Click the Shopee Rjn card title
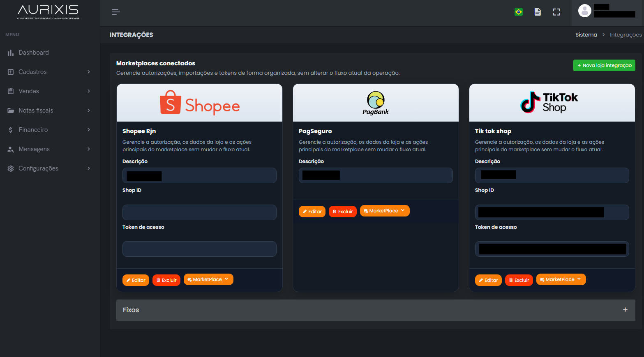 click(139, 131)
